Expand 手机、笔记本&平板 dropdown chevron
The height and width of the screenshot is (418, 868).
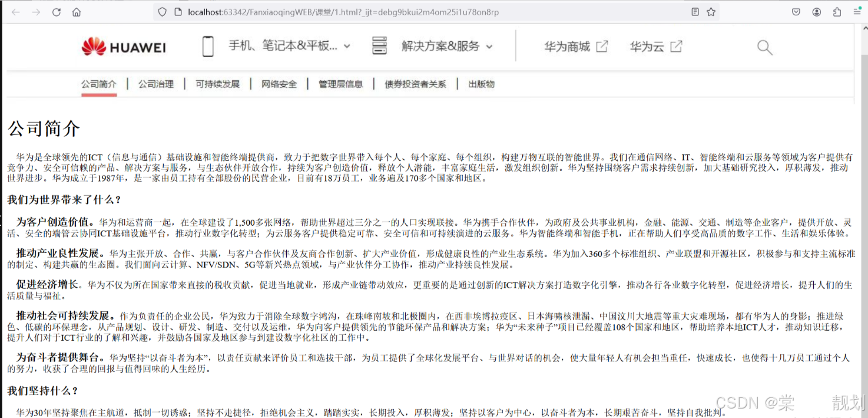pyautogui.click(x=347, y=47)
